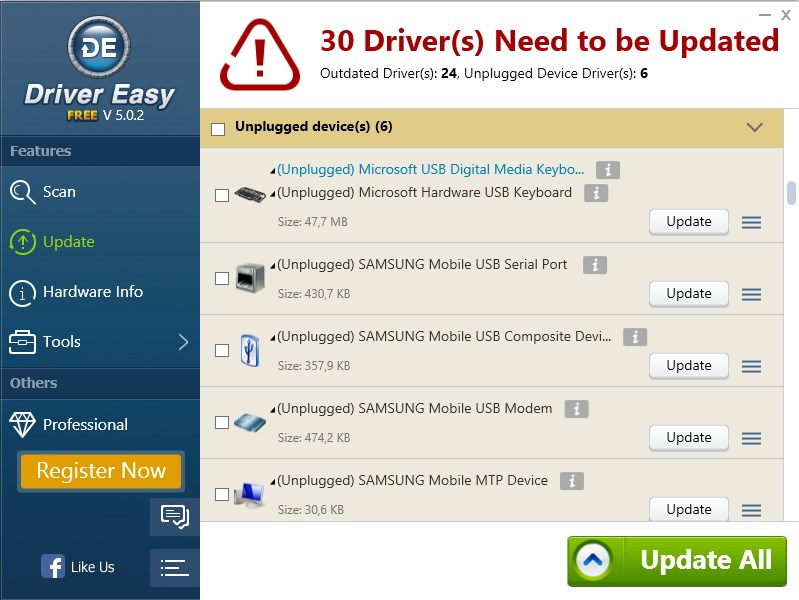Show info for SAMSUNG Mobile USB Serial Port

tap(595, 265)
